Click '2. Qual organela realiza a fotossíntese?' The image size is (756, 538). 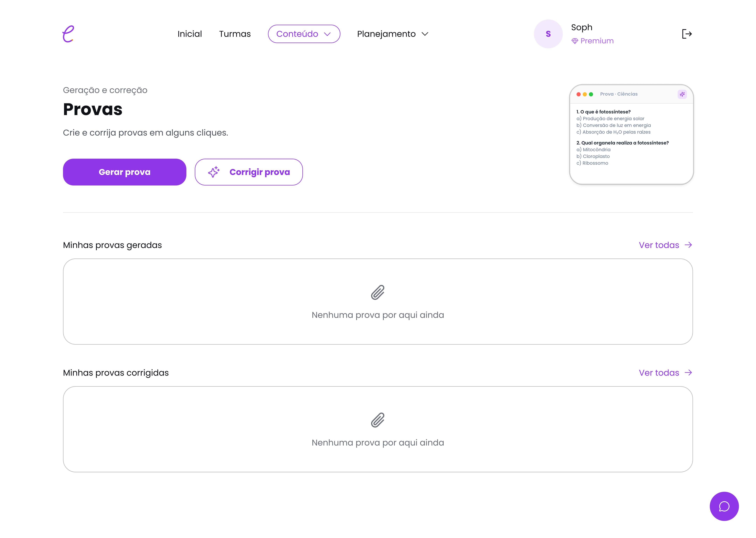pyautogui.click(x=622, y=143)
